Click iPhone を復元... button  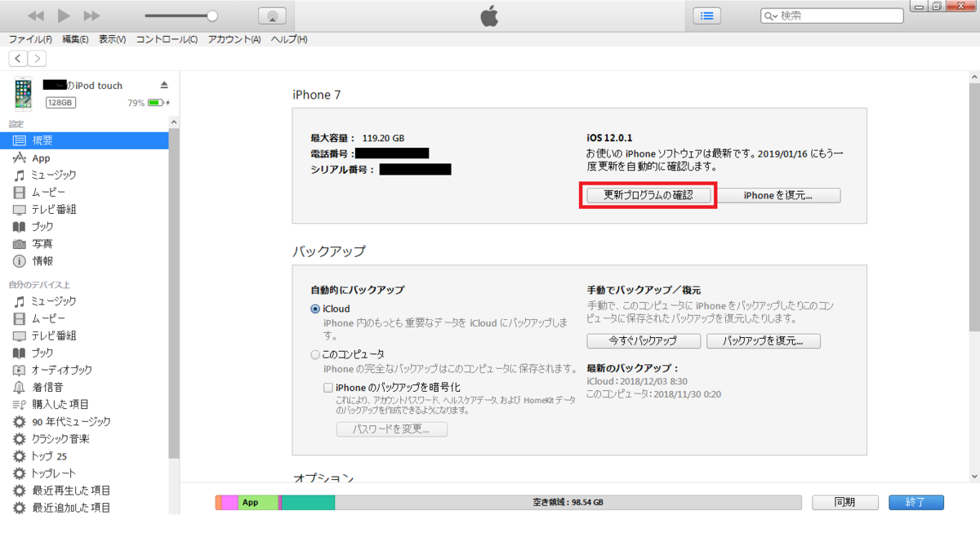[777, 196]
